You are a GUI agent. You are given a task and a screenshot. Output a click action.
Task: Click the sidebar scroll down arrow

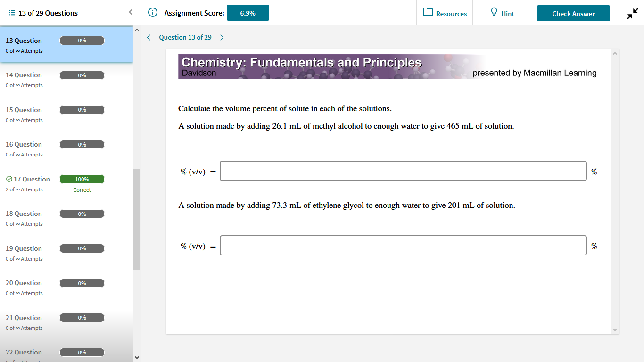137,358
